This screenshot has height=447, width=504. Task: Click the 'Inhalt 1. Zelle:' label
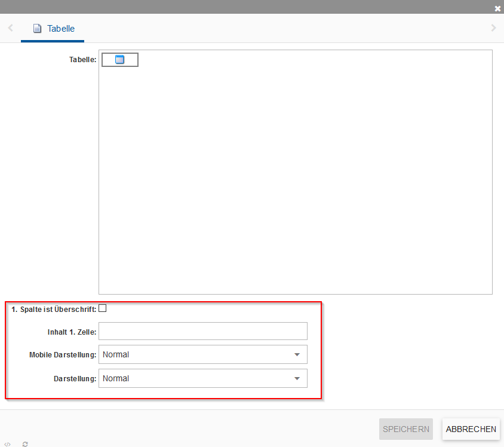72,332
